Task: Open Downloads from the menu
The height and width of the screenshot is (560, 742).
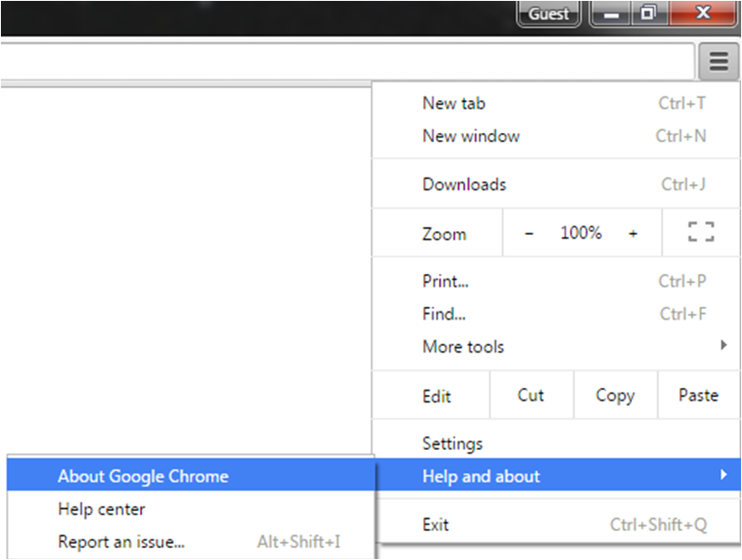Action: (464, 184)
